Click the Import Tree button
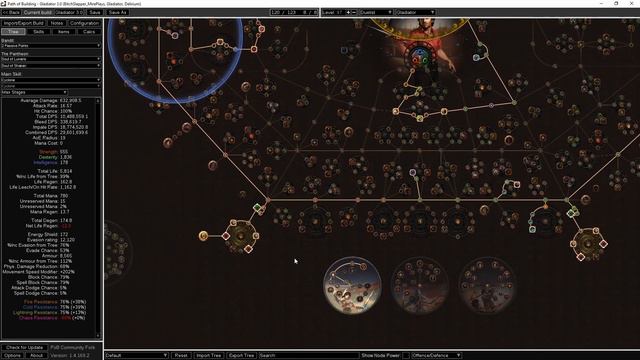 [209, 356]
